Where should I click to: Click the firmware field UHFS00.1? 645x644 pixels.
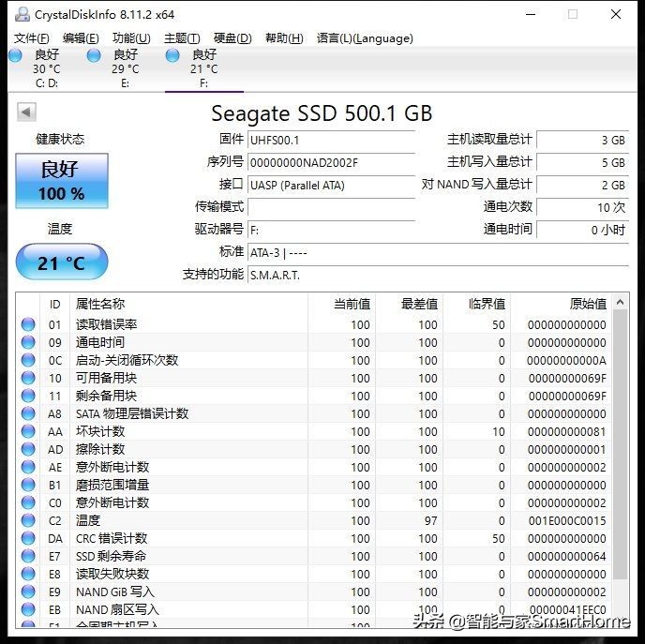click(331, 141)
